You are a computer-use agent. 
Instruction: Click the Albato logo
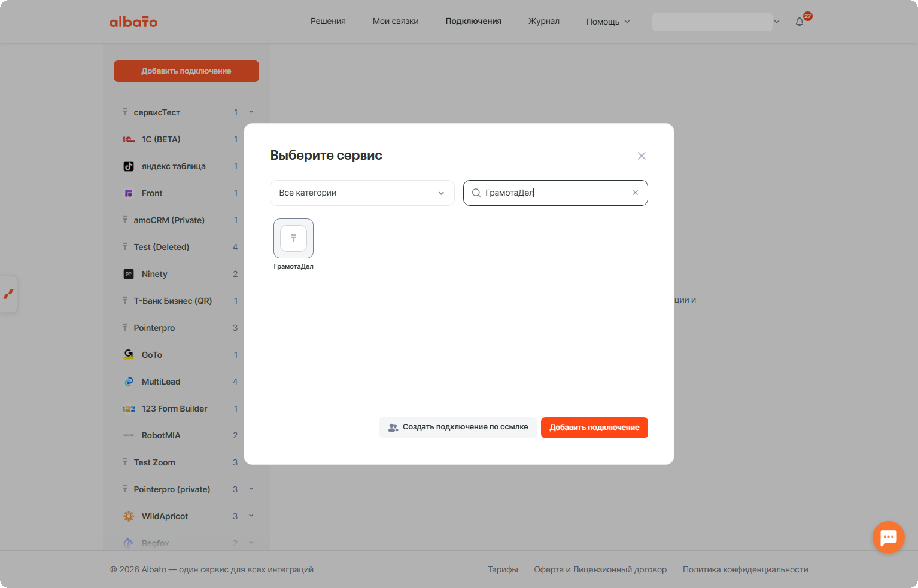pos(133,22)
